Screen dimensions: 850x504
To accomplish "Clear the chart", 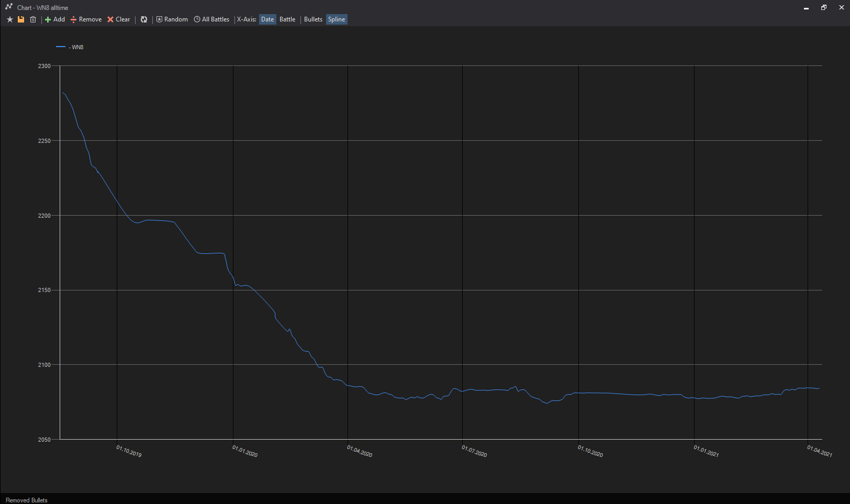I will pyautogui.click(x=119, y=19).
